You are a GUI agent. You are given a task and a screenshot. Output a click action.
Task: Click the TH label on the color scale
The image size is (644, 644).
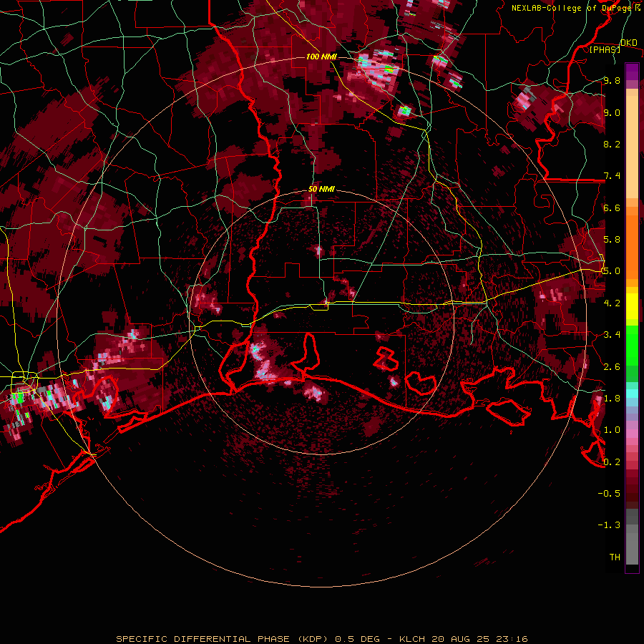pos(615,557)
